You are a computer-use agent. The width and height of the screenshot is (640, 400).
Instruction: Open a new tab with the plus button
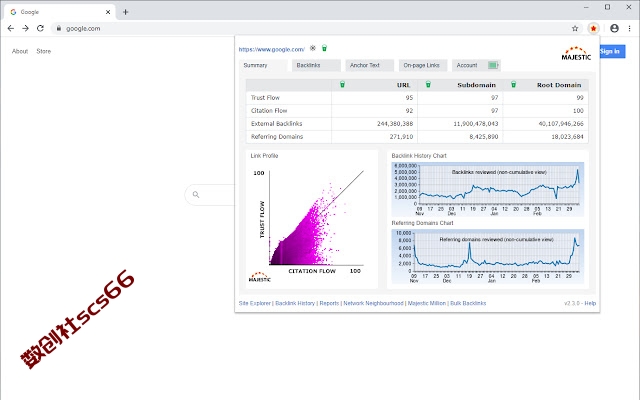point(126,12)
